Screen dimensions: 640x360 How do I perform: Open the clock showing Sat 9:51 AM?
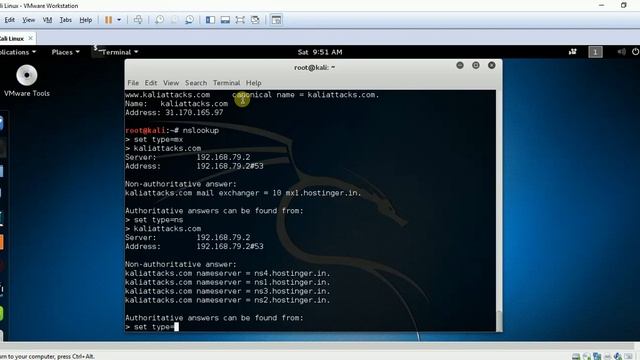click(x=320, y=52)
